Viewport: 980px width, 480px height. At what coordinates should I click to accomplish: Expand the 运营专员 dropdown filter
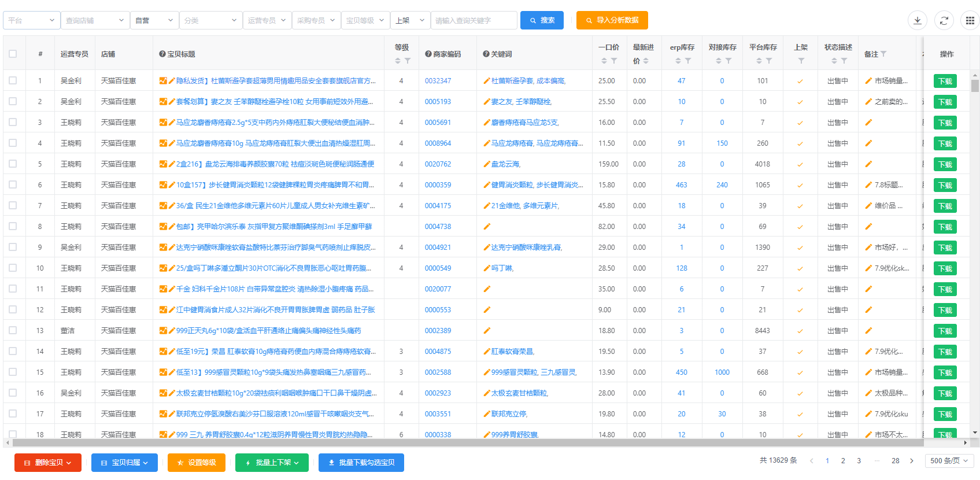coord(267,20)
